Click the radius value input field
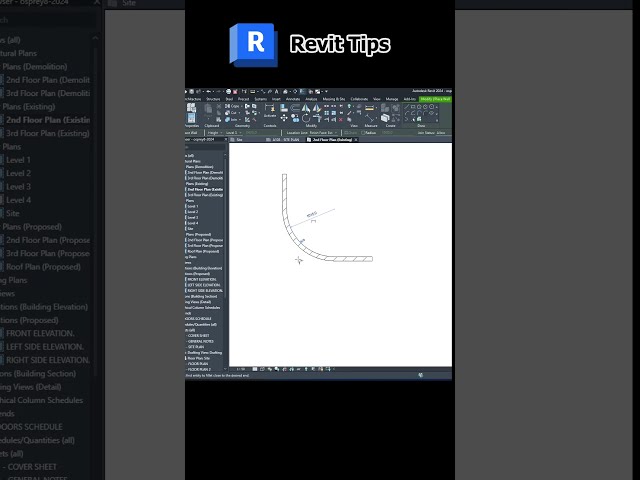The image size is (640, 480). pos(387,133)
